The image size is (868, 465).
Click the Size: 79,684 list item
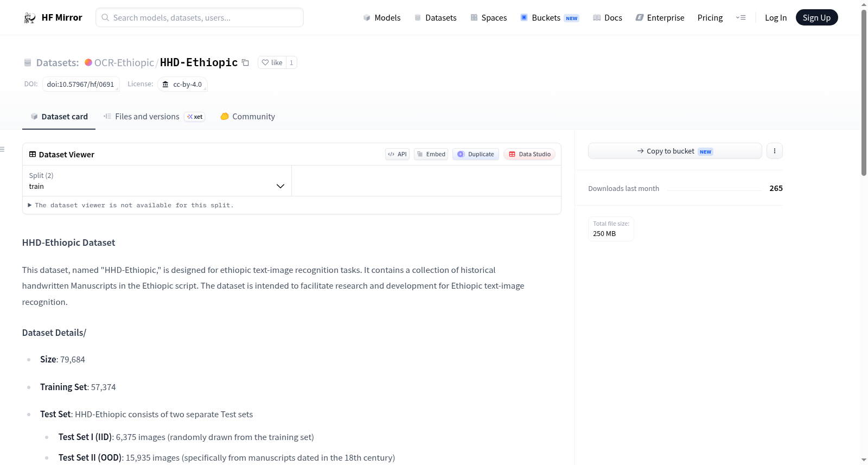62,359
